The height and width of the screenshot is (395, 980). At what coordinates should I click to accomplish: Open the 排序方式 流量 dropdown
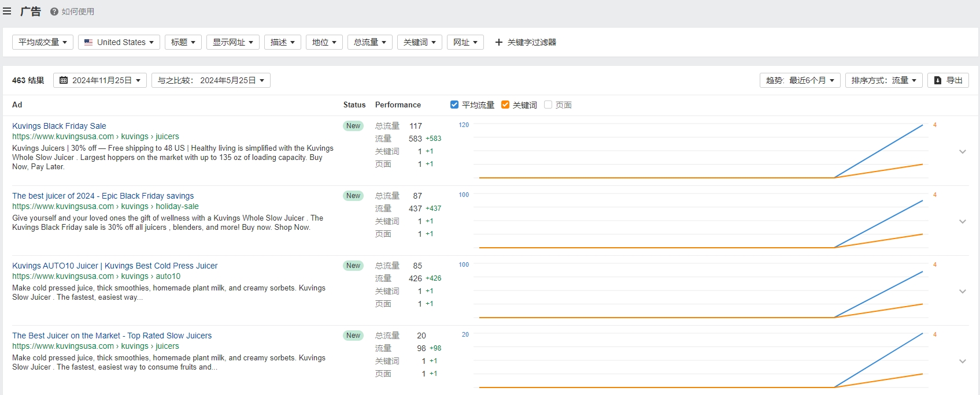click(884, 80)
